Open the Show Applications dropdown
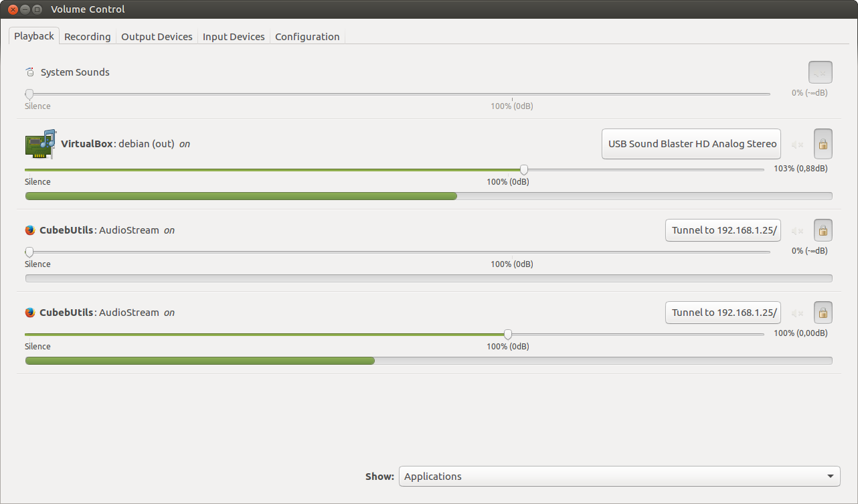The image size is (858, 504). tap(619, 477)
